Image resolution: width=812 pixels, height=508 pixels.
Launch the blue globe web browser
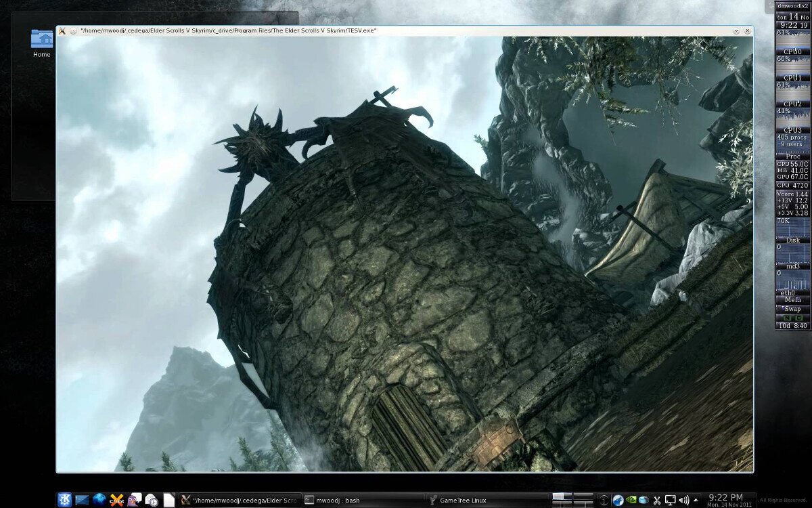pyautogui.click(x=99, y=500)
